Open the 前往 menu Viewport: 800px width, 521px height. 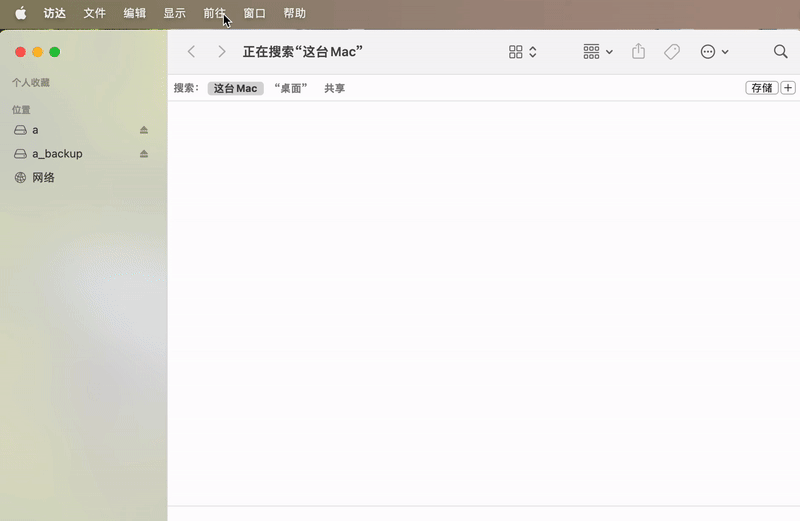click(214, 13)
